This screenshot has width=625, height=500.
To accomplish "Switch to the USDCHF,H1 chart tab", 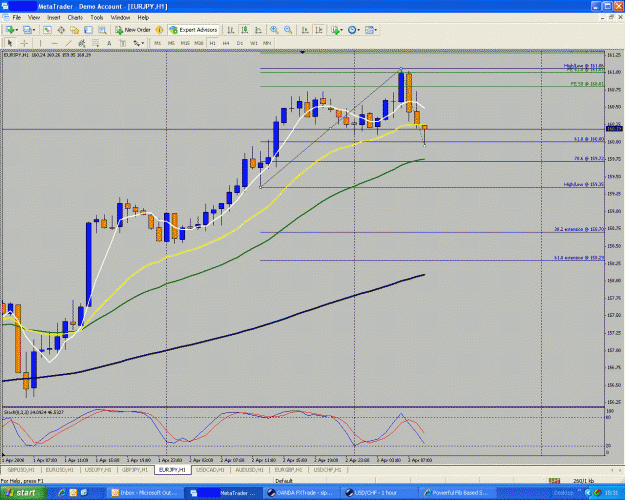I will pyautogui.click(x=327, y=470).
